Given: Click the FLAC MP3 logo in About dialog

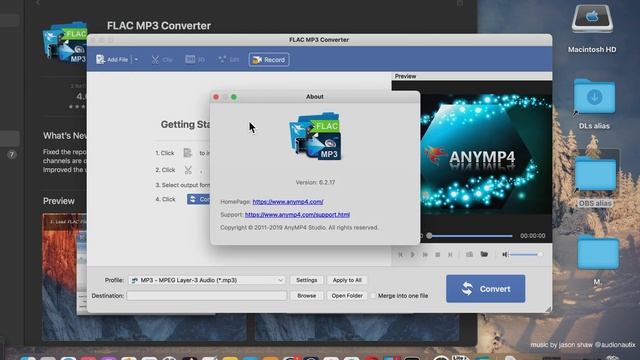Looking at the screenshot, I should click(316, 136).
